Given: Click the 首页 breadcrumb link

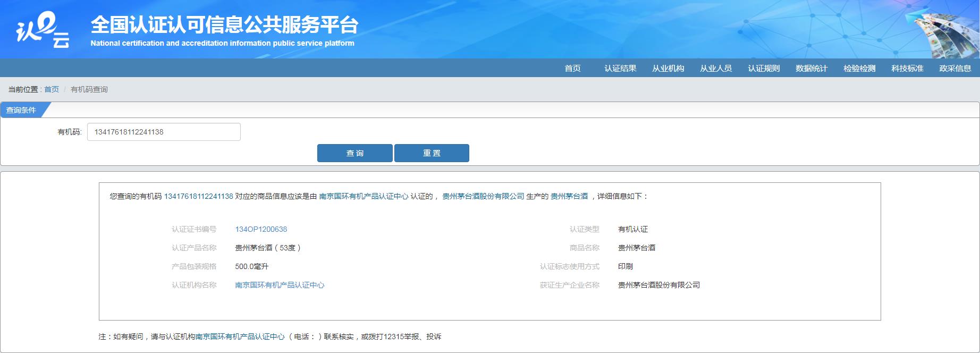Looking at the screenshot, I should click(52, 89).
